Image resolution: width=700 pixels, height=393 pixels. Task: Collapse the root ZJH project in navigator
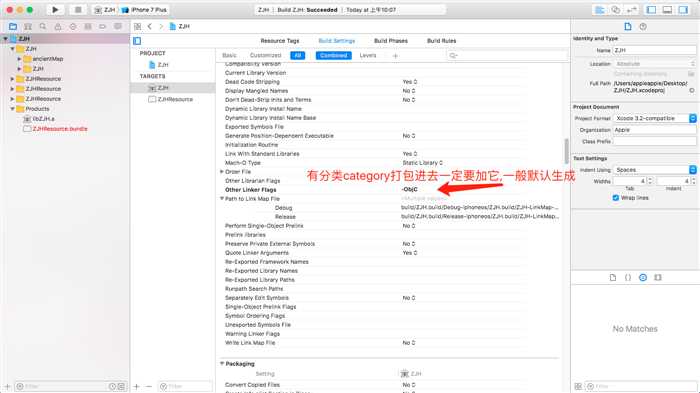tap(5, 39)
